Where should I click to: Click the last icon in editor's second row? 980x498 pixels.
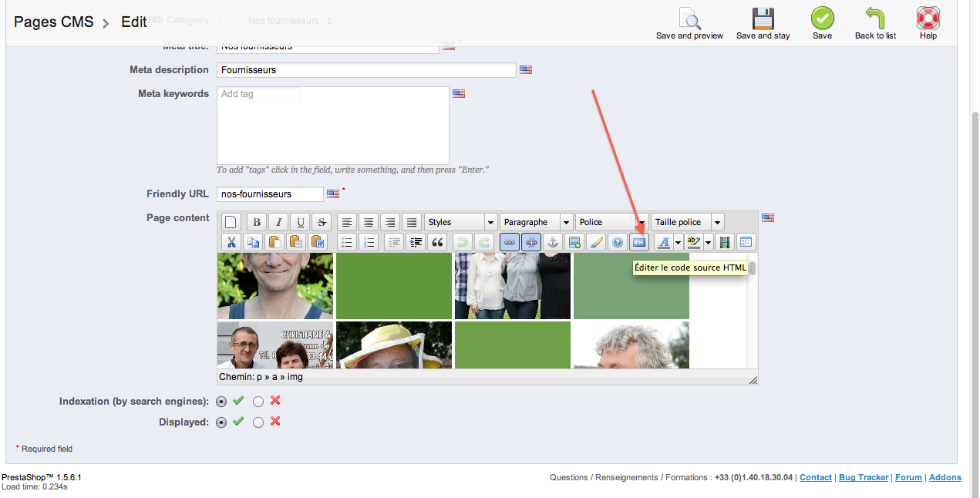pos(746,242)
